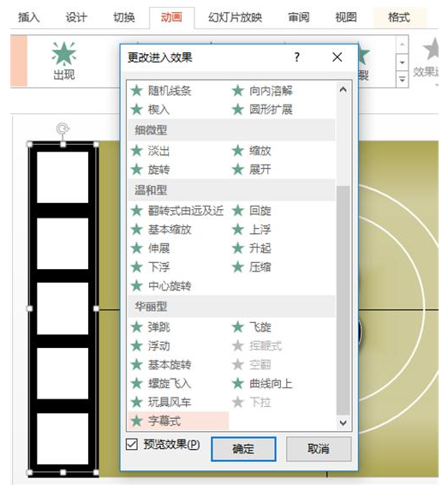The width and height of the screenshot is (448, 485).
Task: Click the filmstrip shape on slide
Action: [63, 308]
